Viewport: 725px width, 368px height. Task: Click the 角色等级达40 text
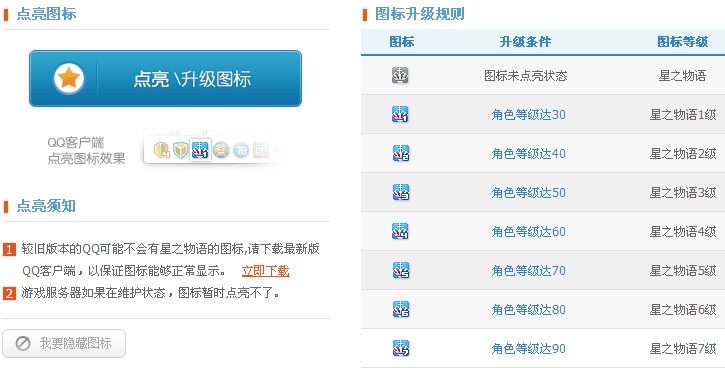coord(528,153)
